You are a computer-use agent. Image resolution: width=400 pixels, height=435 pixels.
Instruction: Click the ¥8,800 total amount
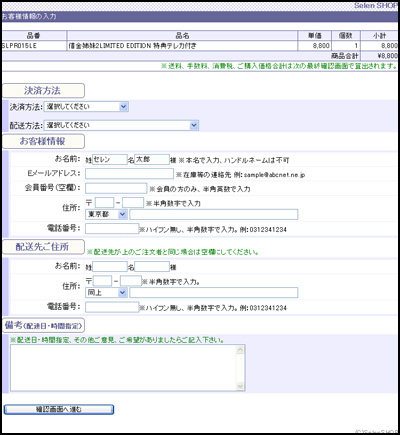(x=387, y=56)
